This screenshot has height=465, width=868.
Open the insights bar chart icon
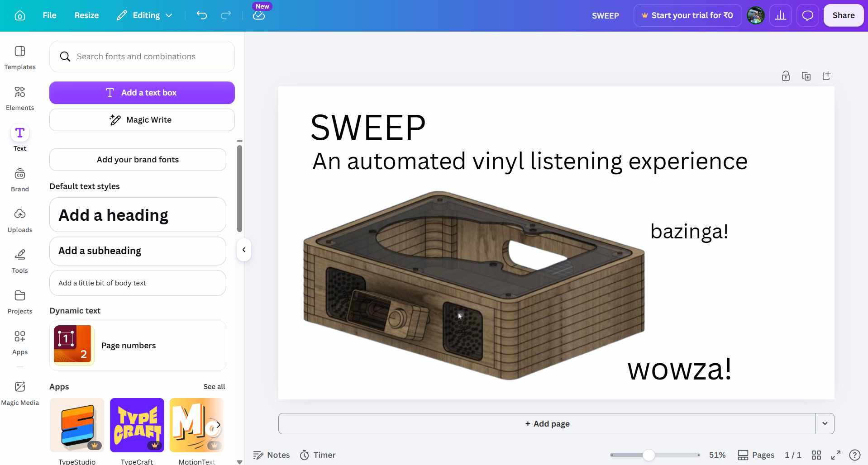tap(781, 15)
